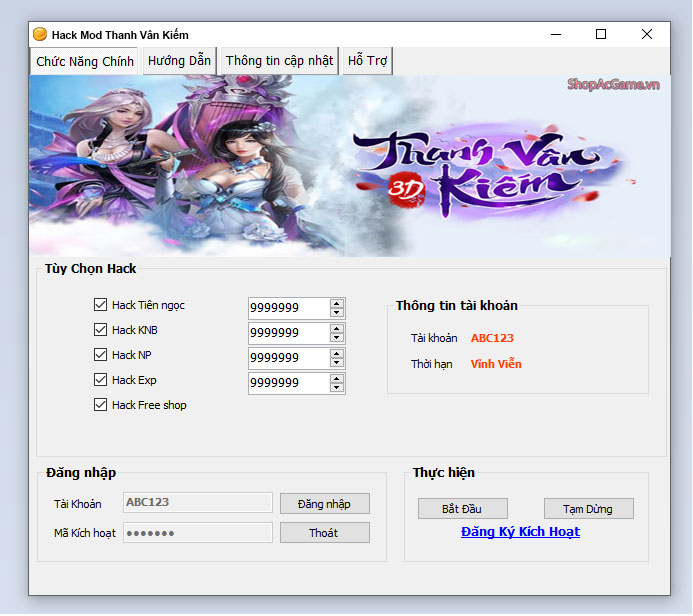Click the ABC123 account name text
Viewport: 693px width, 616px height.
click(x=492, y=338)
